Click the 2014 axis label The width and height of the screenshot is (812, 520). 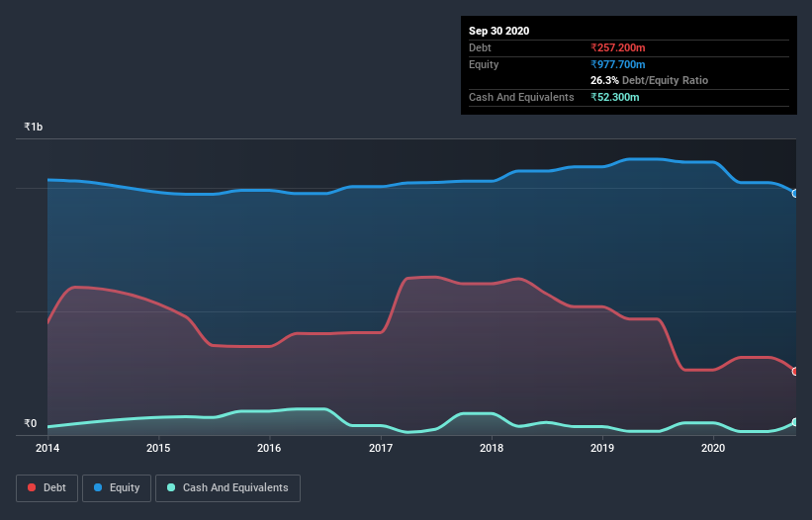tap(47, 448)
